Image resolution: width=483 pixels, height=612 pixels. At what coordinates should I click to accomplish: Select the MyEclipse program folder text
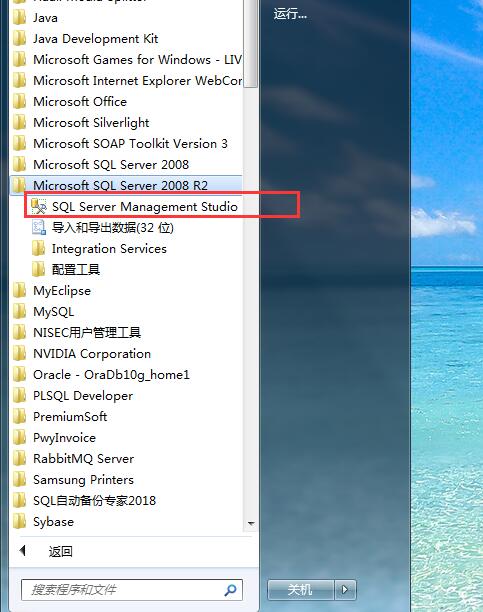[x=62, y=291]
